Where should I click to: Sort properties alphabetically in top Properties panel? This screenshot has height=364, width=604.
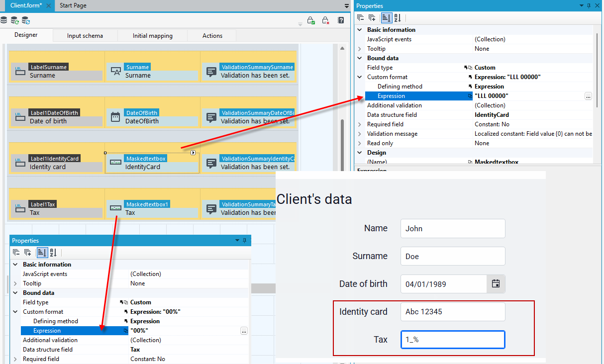[397, 18]
